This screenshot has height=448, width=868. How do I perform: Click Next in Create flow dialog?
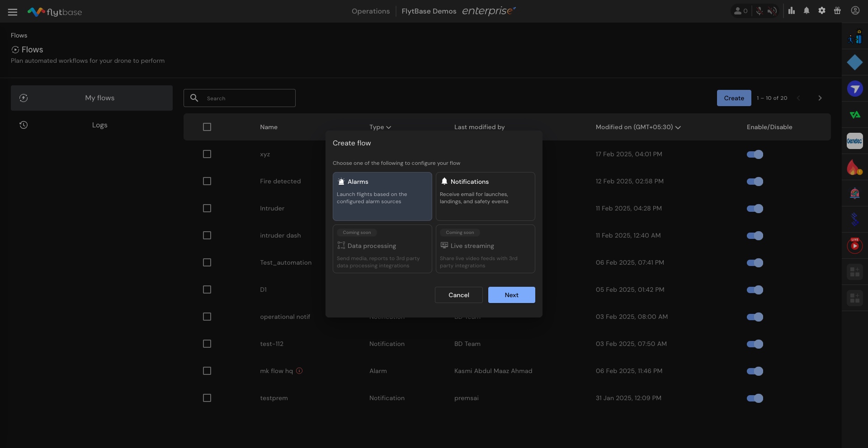tap(511, 295)
